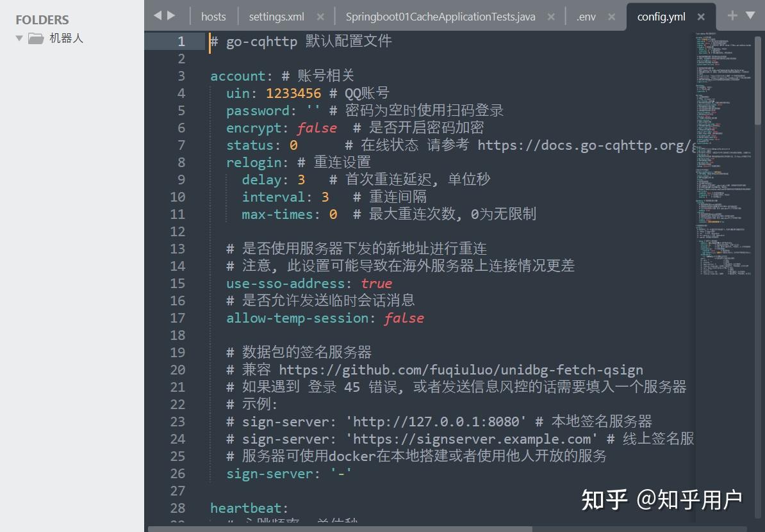
Task: Click line number 15 in the gutter
Action: coord(177,284)
